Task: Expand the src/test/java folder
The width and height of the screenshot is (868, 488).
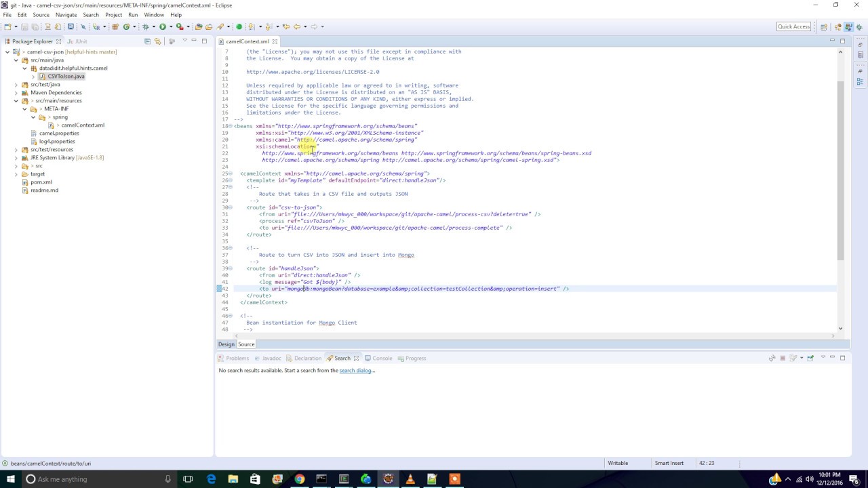Action: click(x=16, y=85)
